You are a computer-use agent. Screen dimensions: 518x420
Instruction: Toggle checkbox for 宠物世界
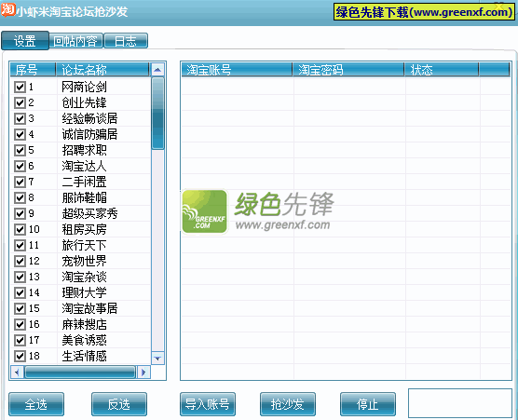(x=20, y=262)
